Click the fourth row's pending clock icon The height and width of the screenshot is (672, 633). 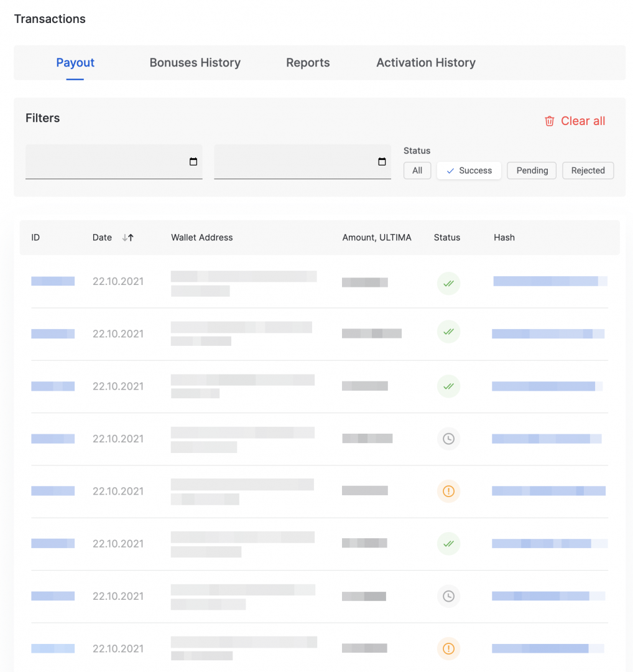[x=448, y=439]
